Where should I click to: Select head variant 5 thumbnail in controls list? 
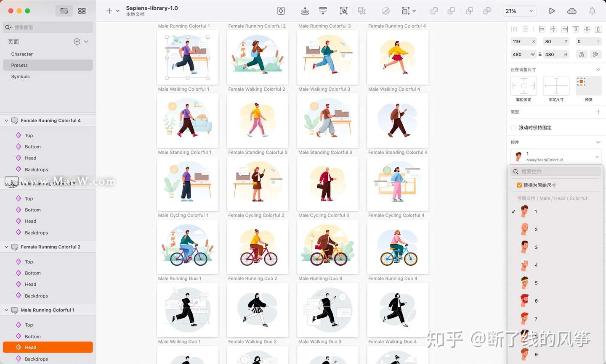point(524,283)
